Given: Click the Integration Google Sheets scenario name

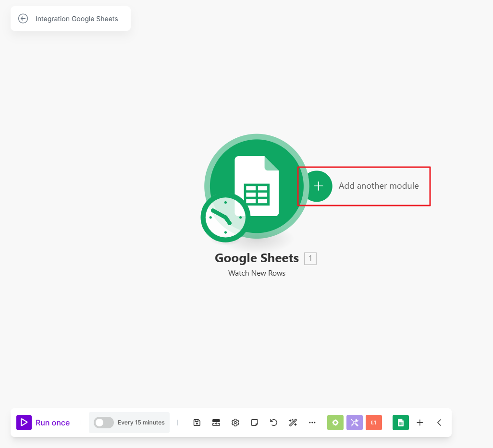Looking at the screenshot, I should click(77, 19).
